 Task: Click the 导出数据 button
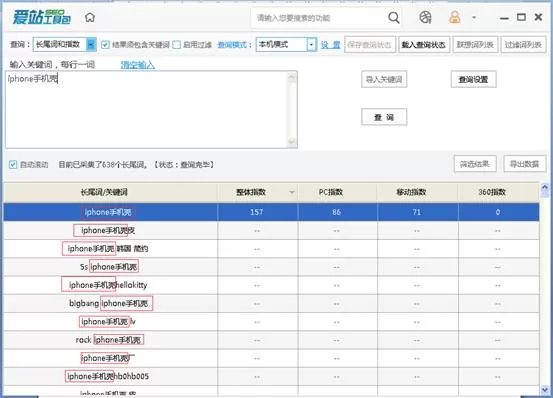[x=525, y=164]
